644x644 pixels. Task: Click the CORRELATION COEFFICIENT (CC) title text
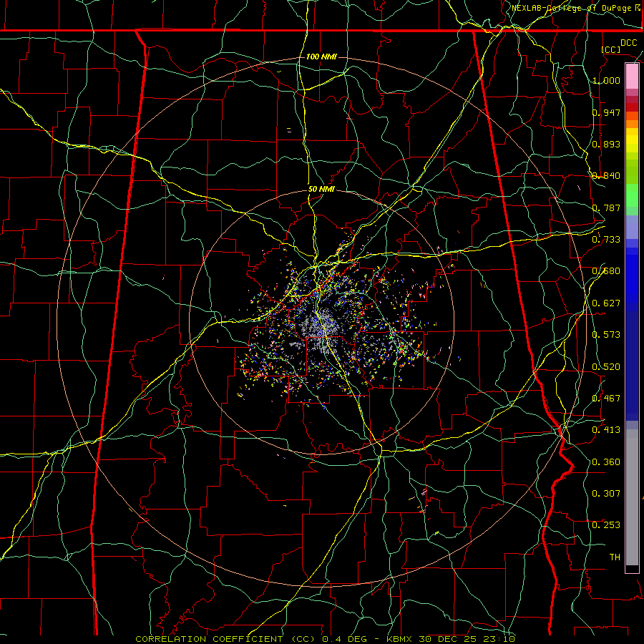pos(225,639)
